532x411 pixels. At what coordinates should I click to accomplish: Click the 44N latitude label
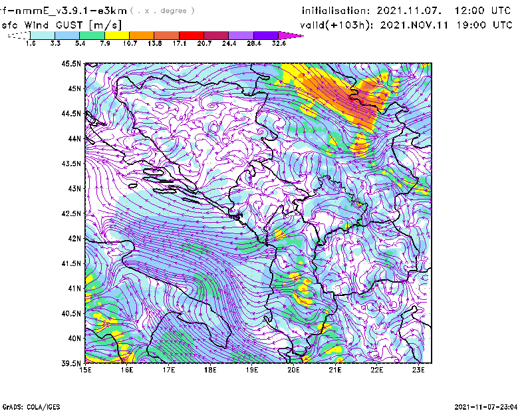click(74, 138)
